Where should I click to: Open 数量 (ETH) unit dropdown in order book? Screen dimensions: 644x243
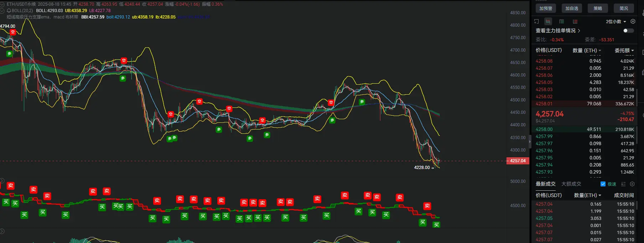[x=587, y=51]
